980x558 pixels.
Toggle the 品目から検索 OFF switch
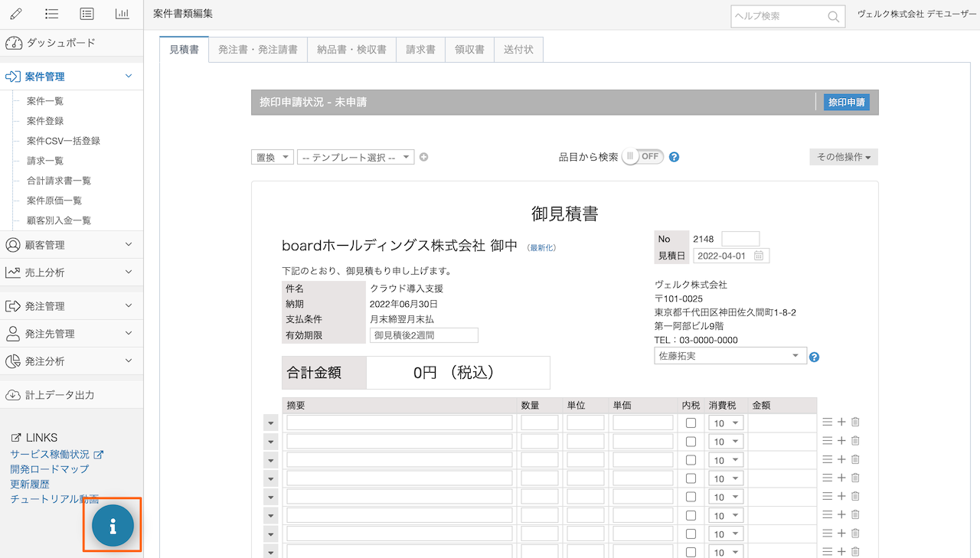pos(642,156)
